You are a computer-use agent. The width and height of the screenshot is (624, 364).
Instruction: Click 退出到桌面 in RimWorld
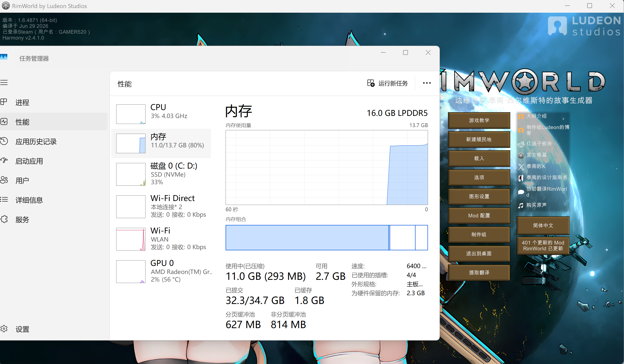click(x=479, y=253)
